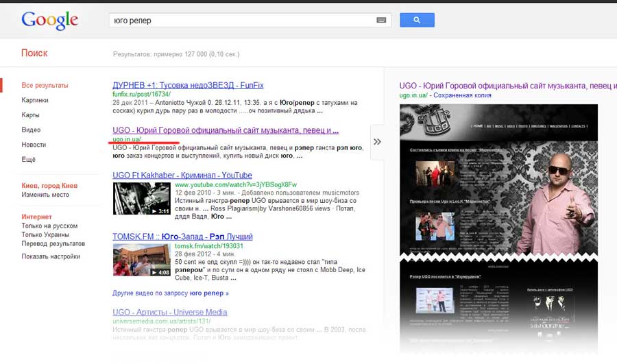Click 'Изменить место' location link
Screen dimensions: 617x364
tap(45, 195)
